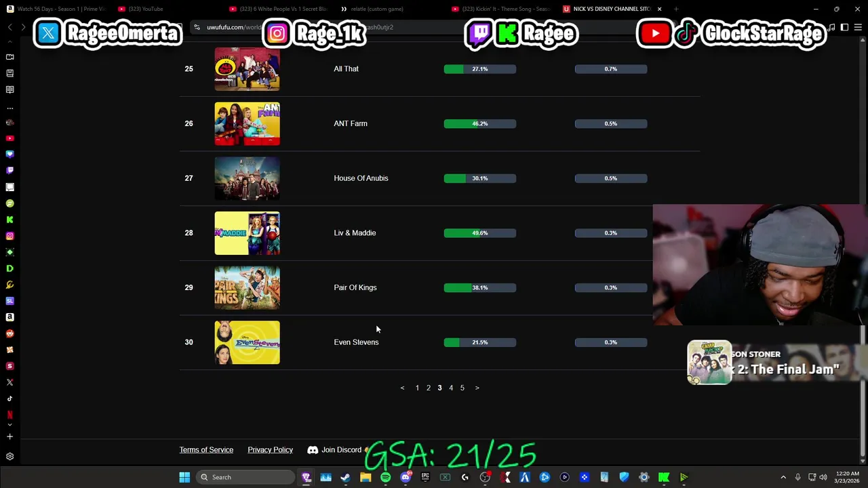The image size is (868, 488).
Task: Open the sidebar three-dots more menu
Action: click(x=9, y=108)
